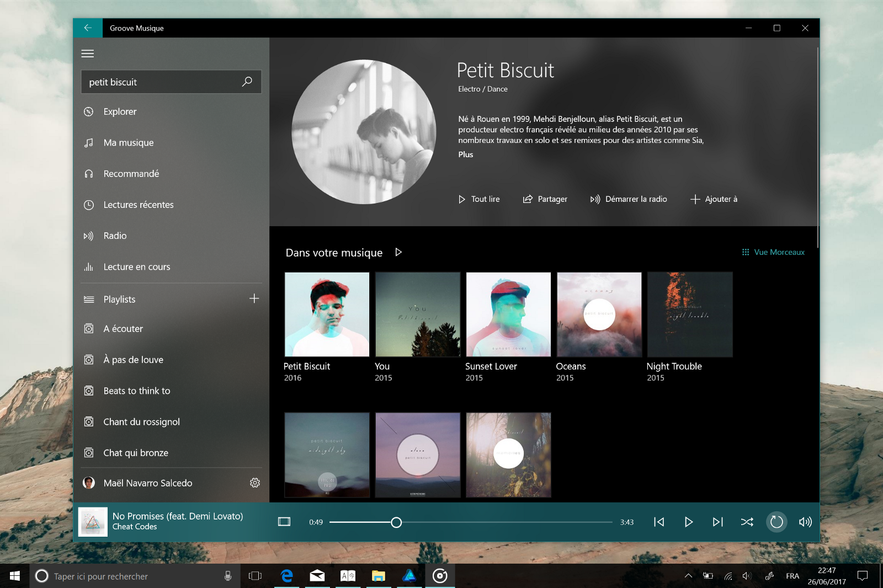Click the Petit Biscuit artist photo
Image resolution: width=883 pixels, height=588 pixels.
tap(364, 132)
